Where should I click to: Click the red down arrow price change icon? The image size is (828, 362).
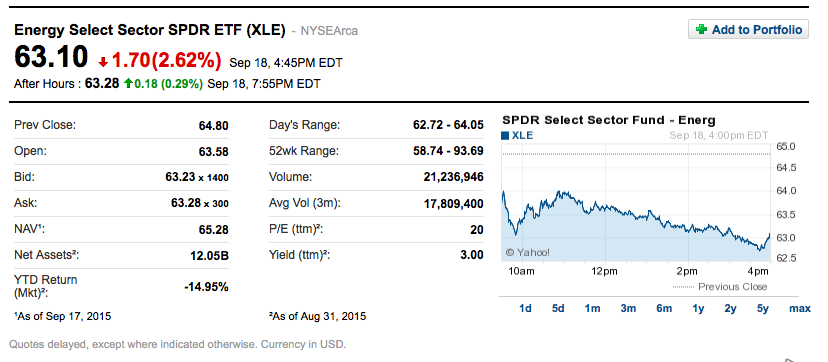tap(104, 62)
